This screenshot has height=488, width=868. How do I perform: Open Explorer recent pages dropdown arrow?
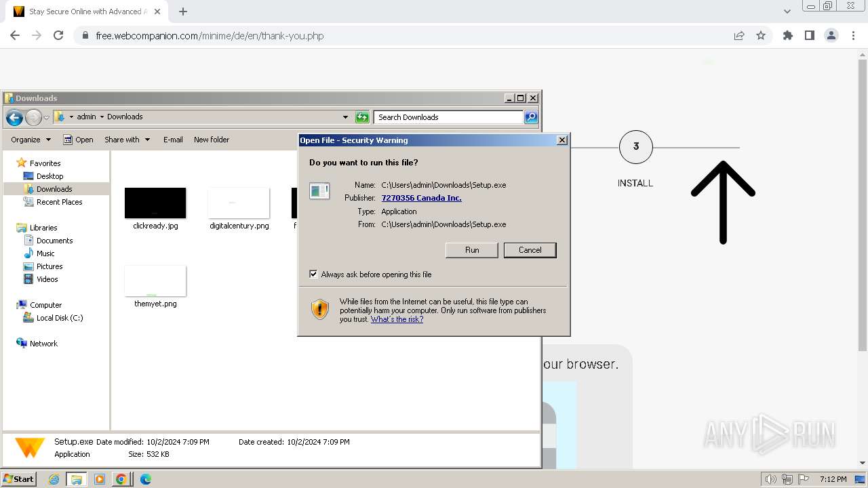click(x=46, y=117)
